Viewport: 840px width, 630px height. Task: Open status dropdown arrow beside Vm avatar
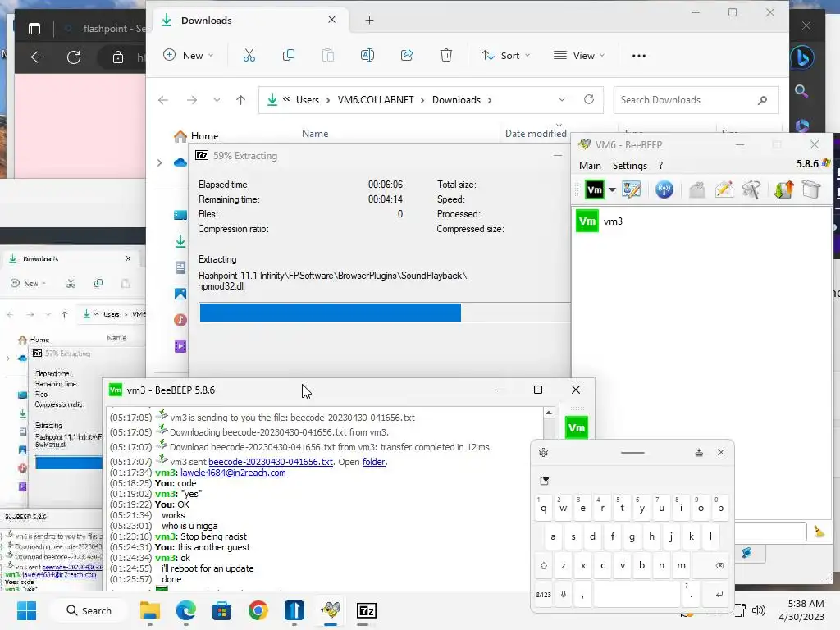tap(612, 189)
